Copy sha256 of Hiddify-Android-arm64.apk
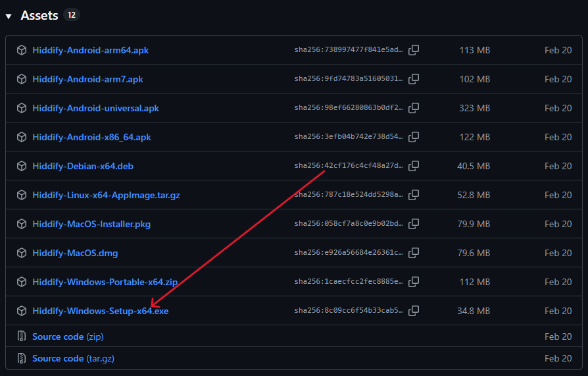The height and width of the screenshot is (376, 588). click(414, 50)
